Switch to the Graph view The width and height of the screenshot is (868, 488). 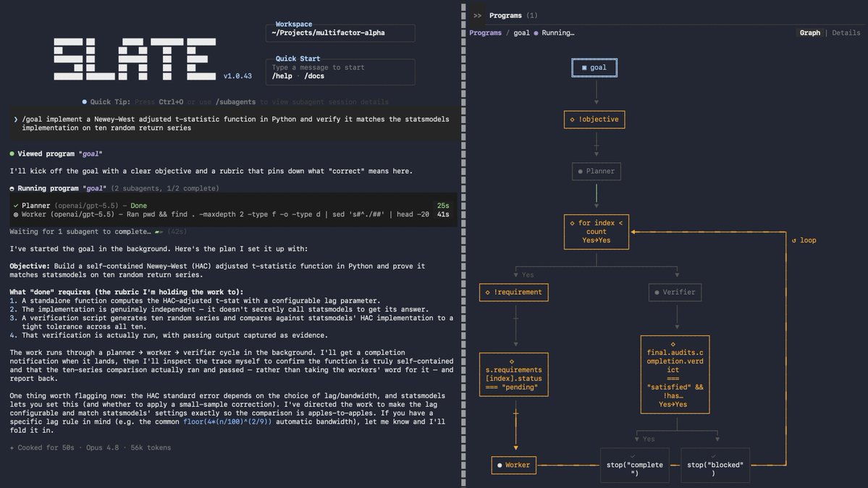pyautogui.click(x=809, y=33)
